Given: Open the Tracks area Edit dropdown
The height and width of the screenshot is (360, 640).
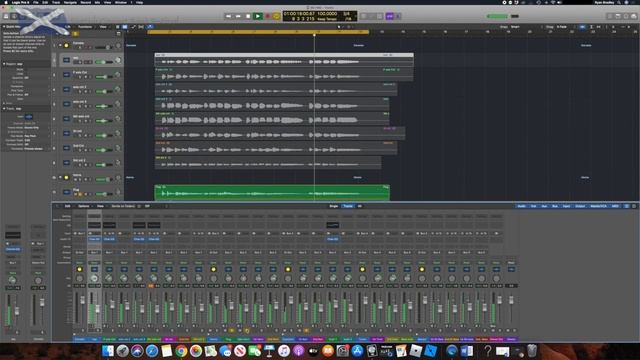Looking at the screenshot, I should click(x=68, y=27).
